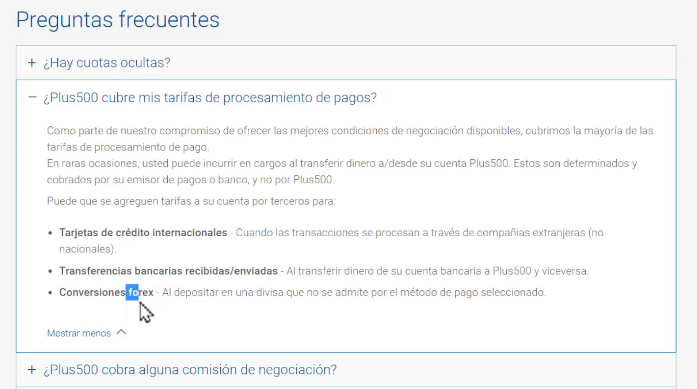Click the "Mostrar menos" link

coord(79,333)
